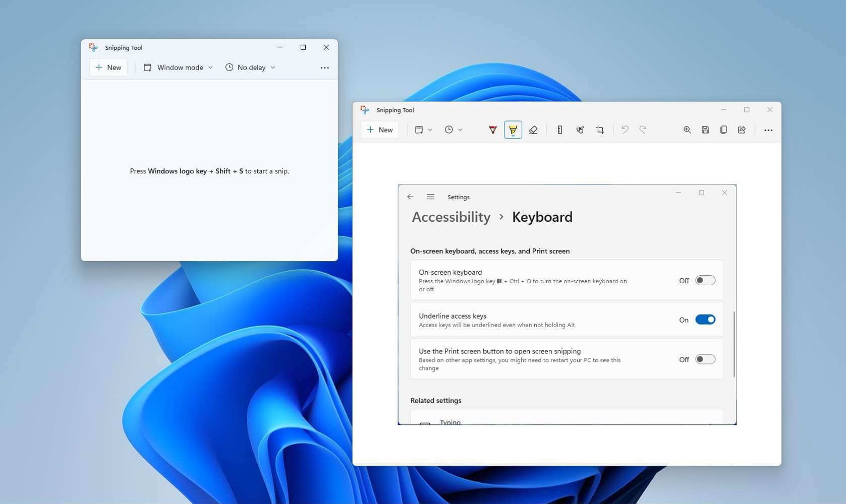The width and height of the screenshot is (846, 504).
Task: Open the No delay dropdown
Action: [x=250, y=68]
